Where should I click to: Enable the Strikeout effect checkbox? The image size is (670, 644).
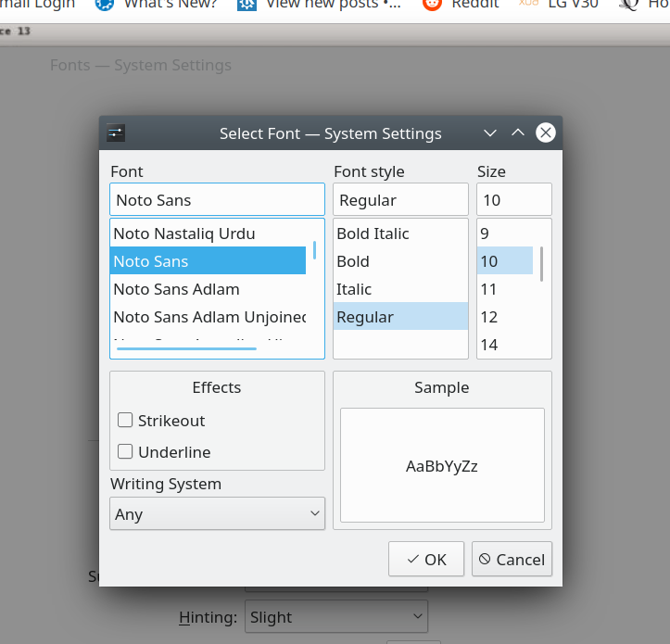pos(126,421)
